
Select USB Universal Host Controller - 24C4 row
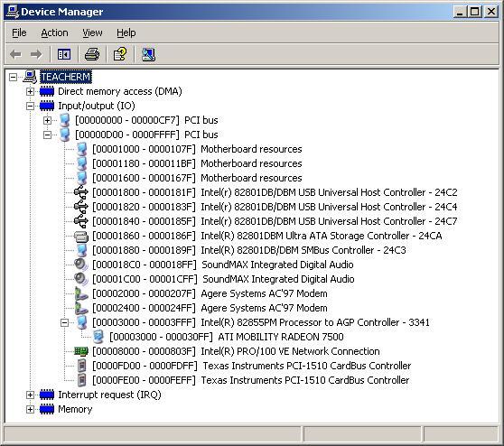point(275,207)
